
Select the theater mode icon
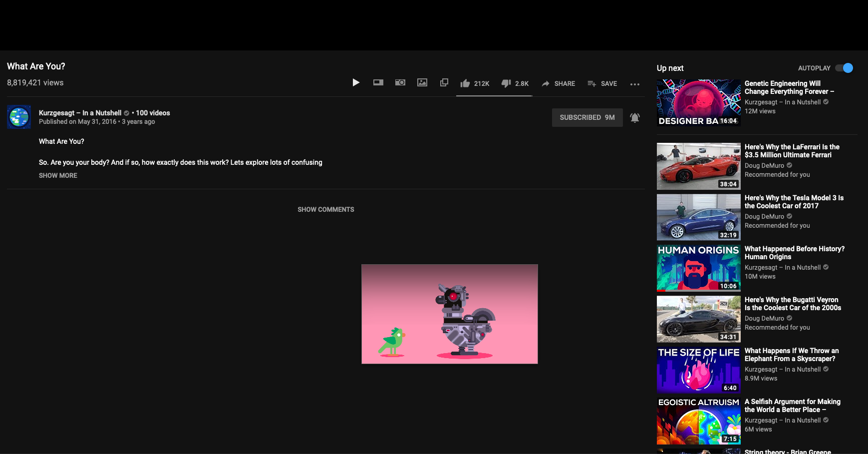(378, 82)
